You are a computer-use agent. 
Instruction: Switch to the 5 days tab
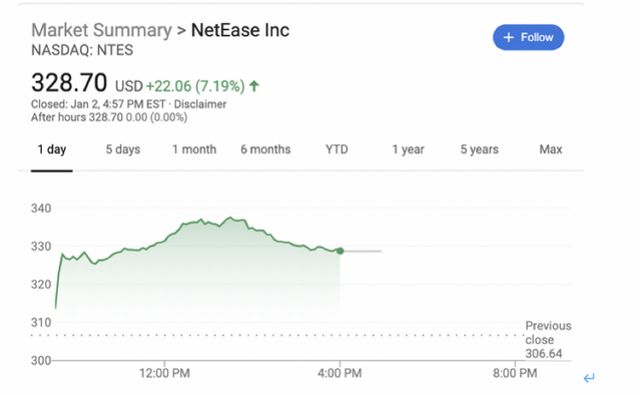click(x=123, y=149)
